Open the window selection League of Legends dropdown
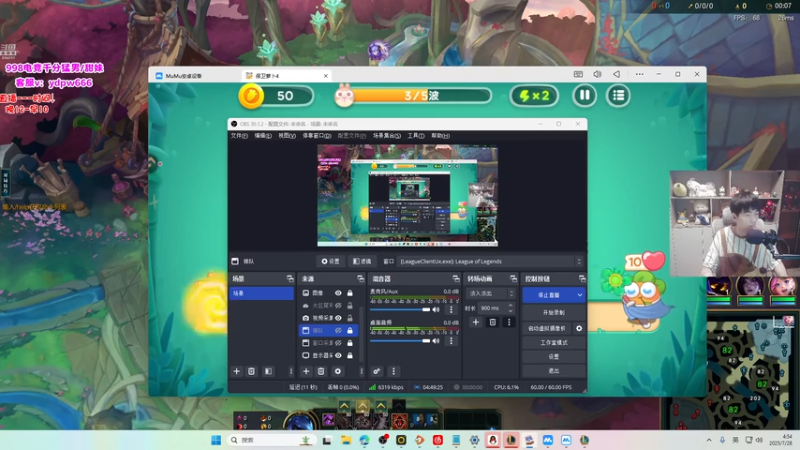 [490, 261]
